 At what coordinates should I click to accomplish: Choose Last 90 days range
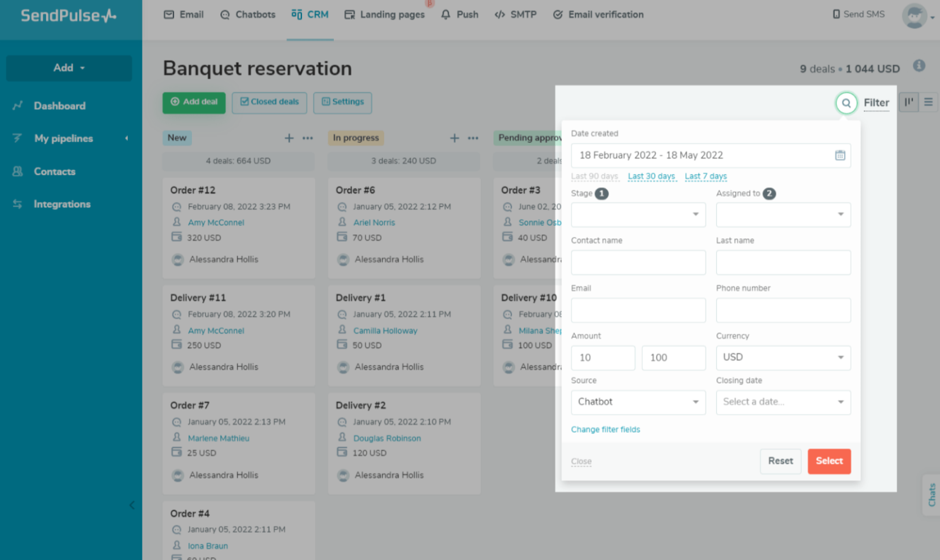pyautogui.click(x=595, y=176)
